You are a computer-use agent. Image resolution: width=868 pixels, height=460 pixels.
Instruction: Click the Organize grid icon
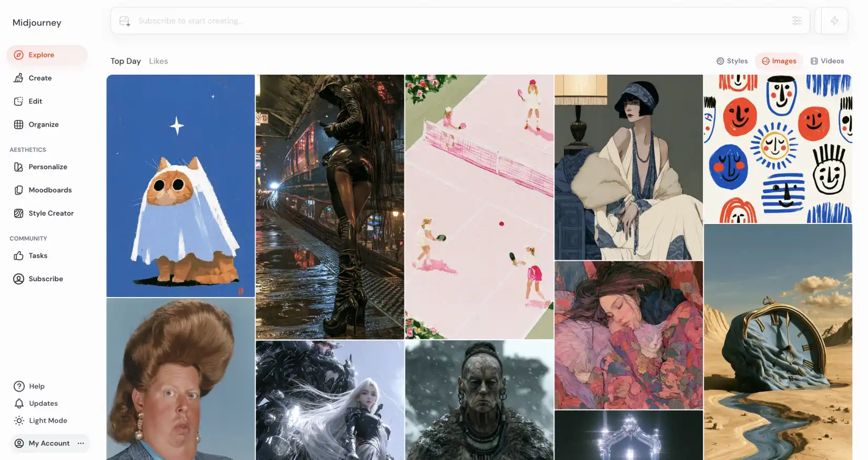point(18,125)
